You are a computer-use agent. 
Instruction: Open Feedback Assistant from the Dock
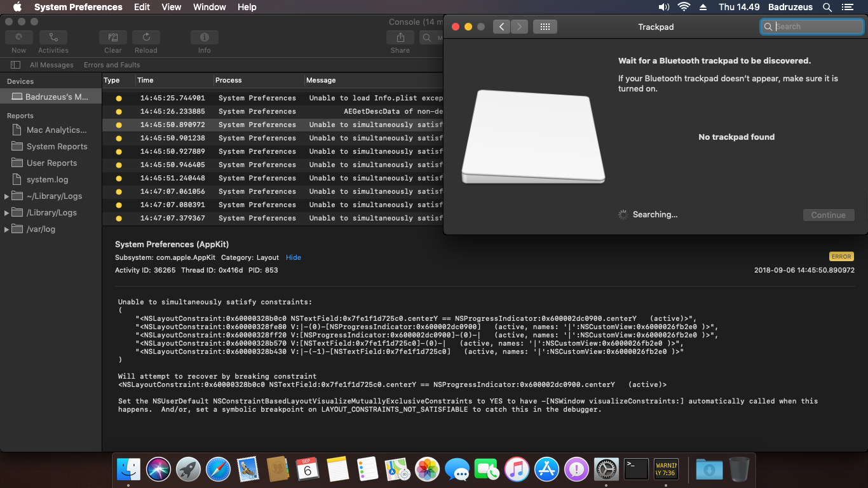pos(576,470)
